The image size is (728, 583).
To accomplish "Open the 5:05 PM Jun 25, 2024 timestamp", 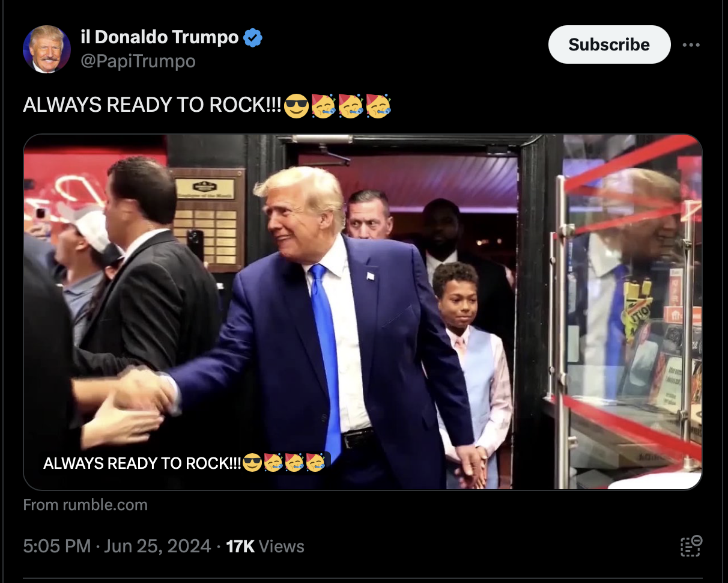I will tap(117, 546).
